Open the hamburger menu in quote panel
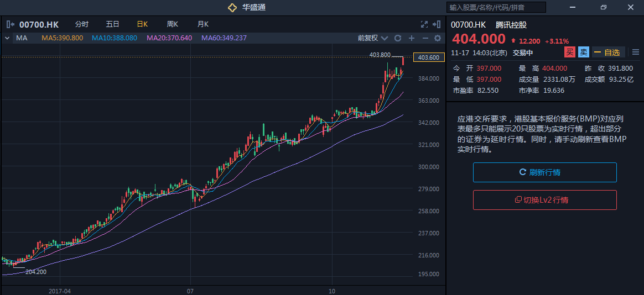 635,52
